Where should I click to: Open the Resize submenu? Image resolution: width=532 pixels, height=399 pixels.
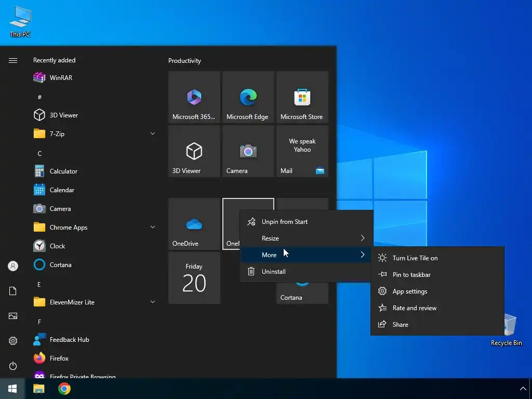[x=307, y=238]
